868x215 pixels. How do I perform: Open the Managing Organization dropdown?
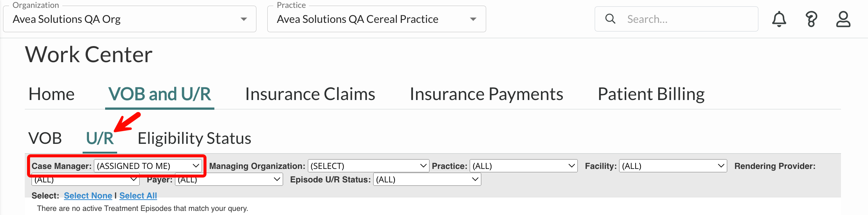[368, 166]
